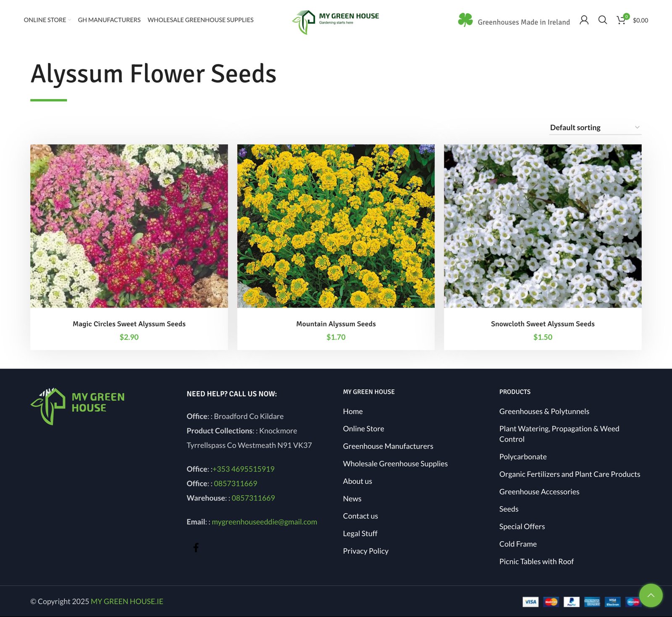Open the user account icon
The width and height of the screenshot is (672, 617).
tap(584, 20)
